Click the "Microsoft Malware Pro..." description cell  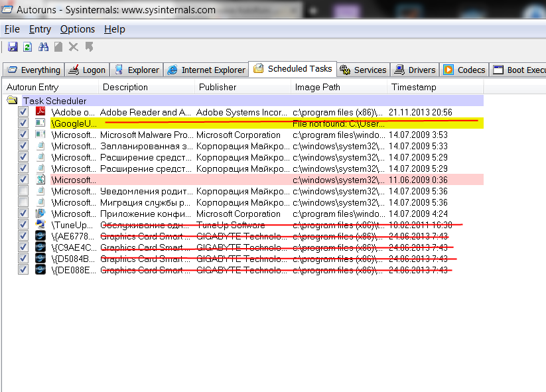pyautogui.click(x=147, y=135)
